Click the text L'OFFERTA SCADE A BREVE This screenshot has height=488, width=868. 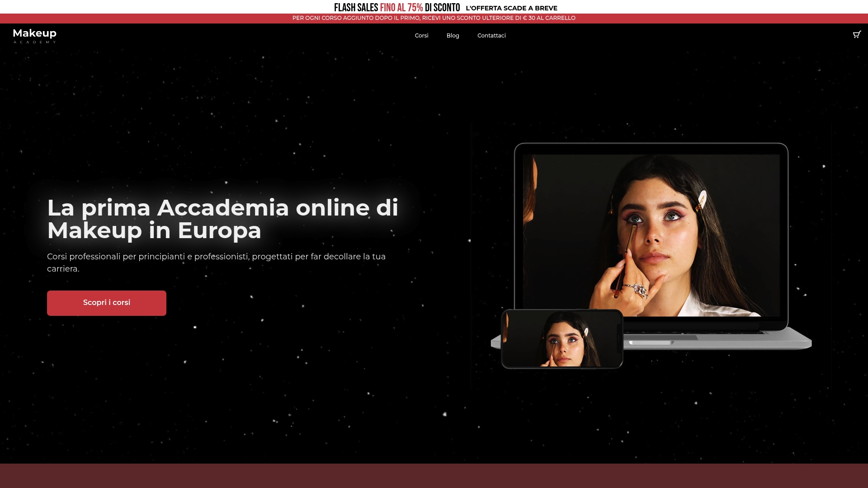tap(511, 8)
